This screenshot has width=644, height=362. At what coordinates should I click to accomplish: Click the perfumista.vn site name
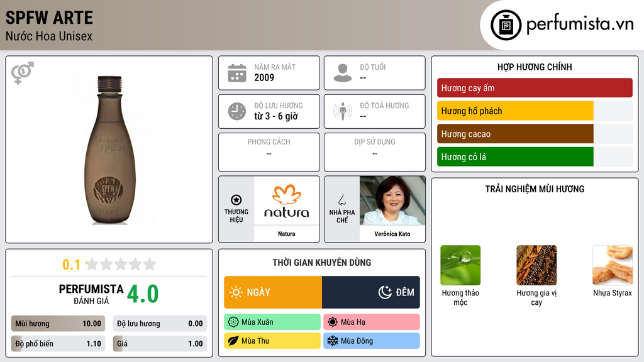pyautogui.click(x=580, y=25)
